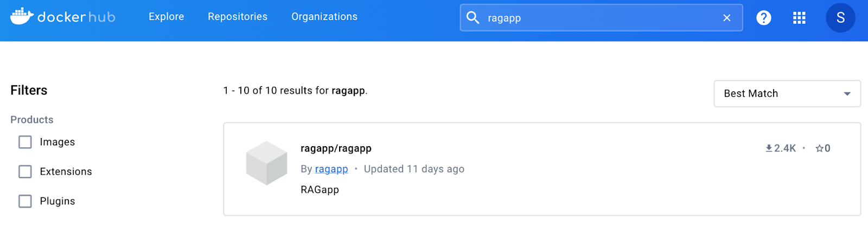This screenshot has width=868, height=225.
Task: Click the Products section label
Action: pos(32,120)
